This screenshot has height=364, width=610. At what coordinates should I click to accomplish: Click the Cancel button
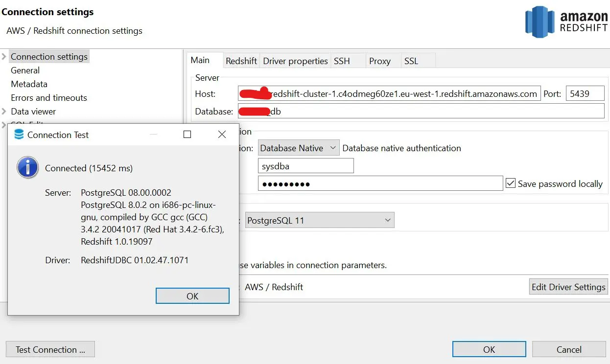click(x=569, y=349)
